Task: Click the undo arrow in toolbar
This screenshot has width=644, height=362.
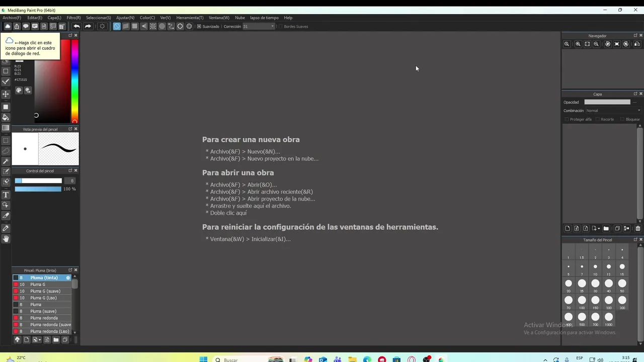Action: tap(76, 26)
